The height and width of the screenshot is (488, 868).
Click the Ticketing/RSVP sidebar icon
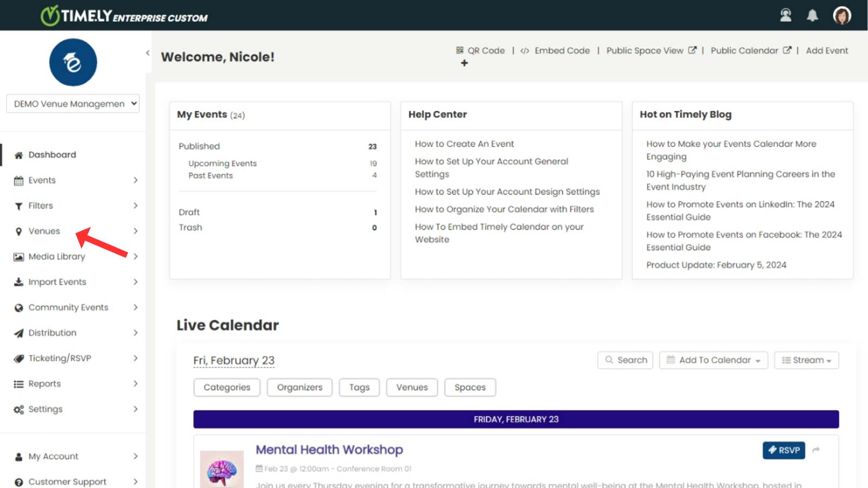18,358
